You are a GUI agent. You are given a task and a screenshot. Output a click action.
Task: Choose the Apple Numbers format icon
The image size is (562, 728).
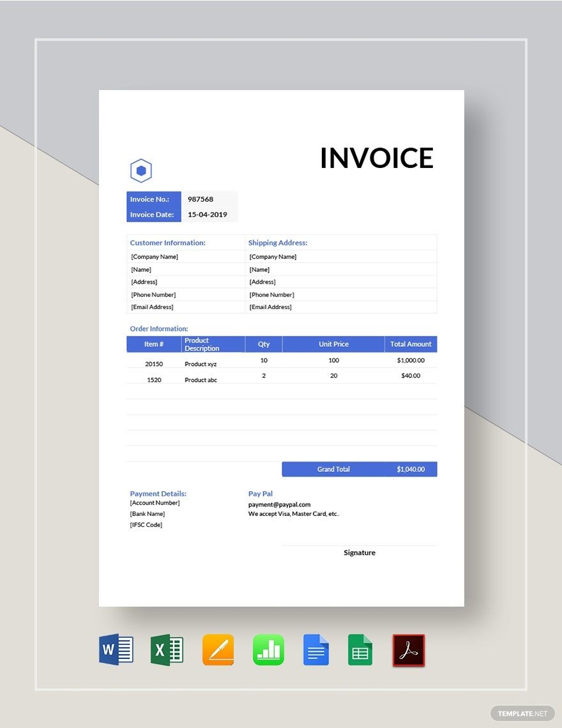(x=268, y=649)
